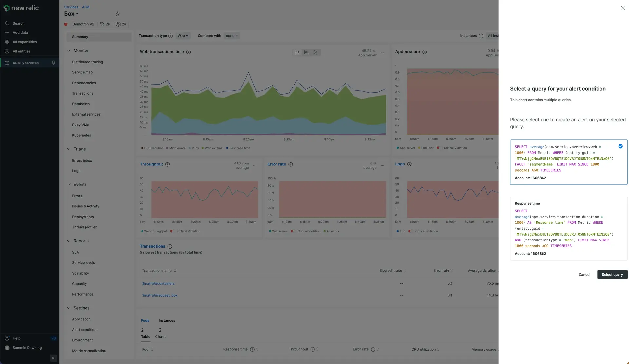629x364 pixels.
Task: Select the Response time query option
Action: 569,229
